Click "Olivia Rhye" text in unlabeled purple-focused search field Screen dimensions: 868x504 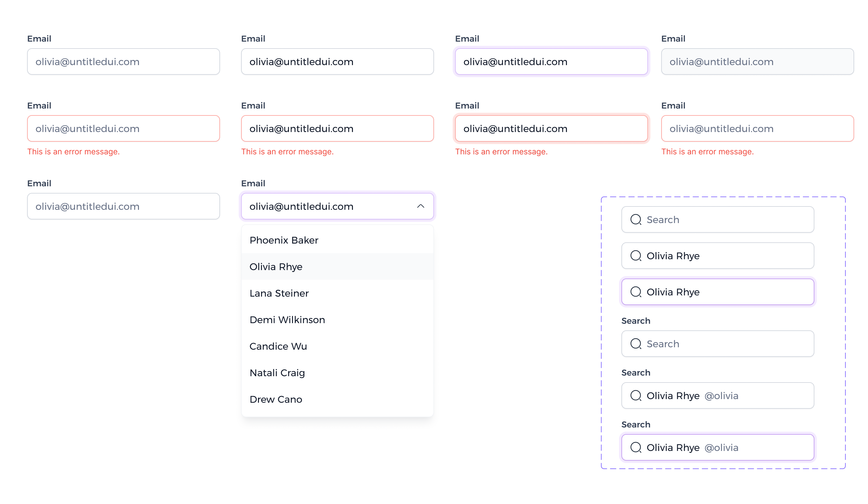673,292
